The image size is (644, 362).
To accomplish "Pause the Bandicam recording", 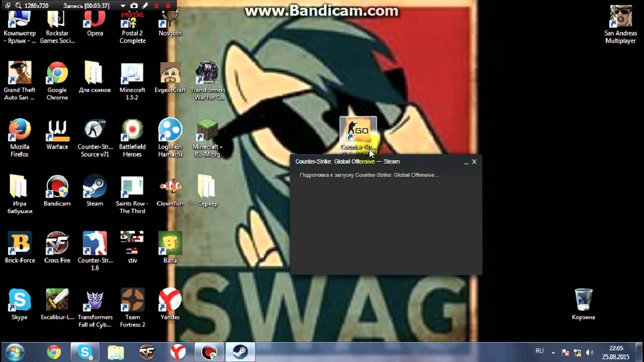I will tap(156, 6).
